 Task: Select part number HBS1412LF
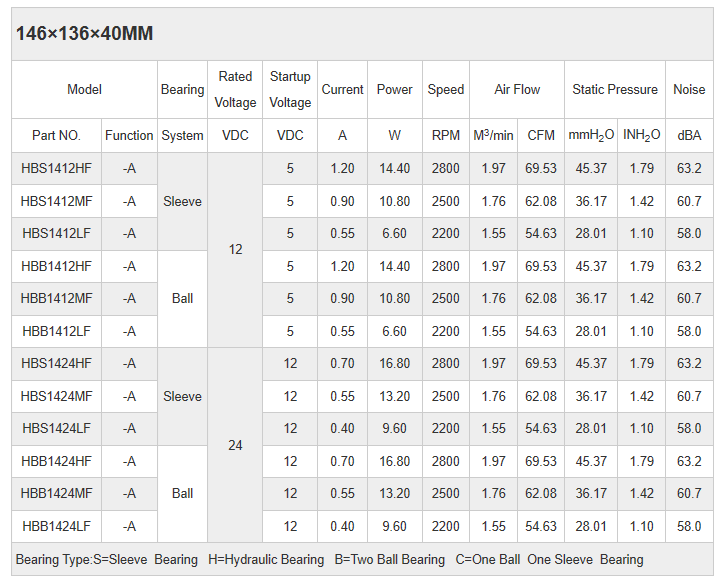pyautogui.click(x=56, y=233)
